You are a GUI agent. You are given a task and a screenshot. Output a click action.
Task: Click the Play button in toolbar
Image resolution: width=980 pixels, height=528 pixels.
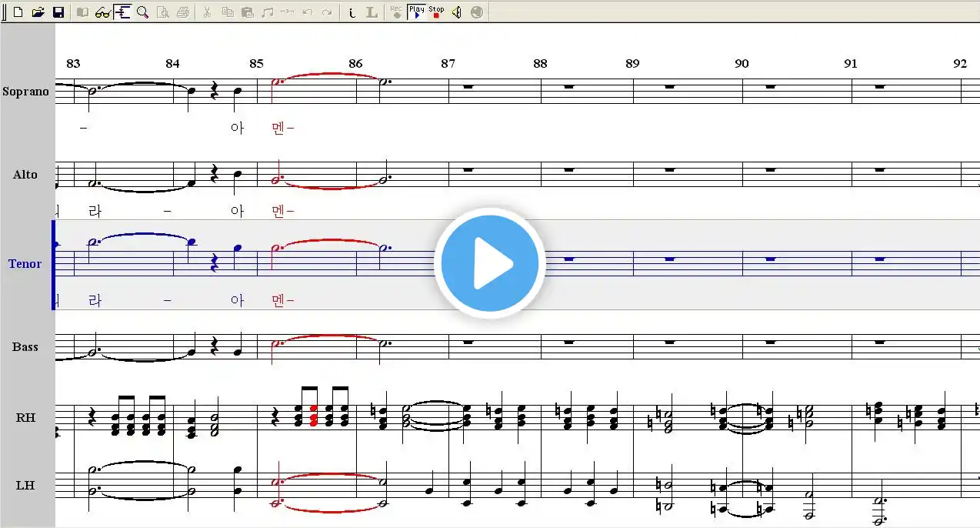tap(416, 12)
